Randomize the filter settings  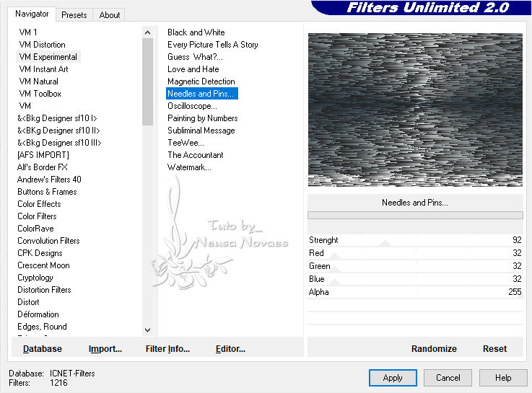pos(434,348)
